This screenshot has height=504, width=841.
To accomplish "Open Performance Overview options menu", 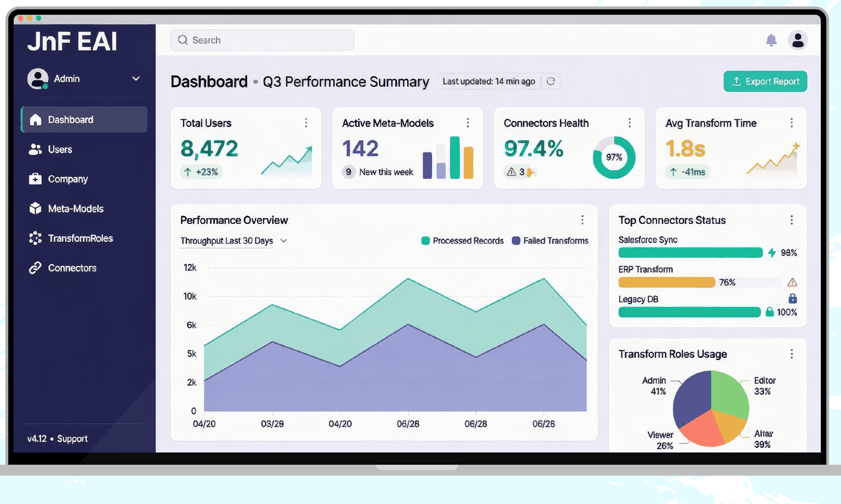I will coord(582,220).
